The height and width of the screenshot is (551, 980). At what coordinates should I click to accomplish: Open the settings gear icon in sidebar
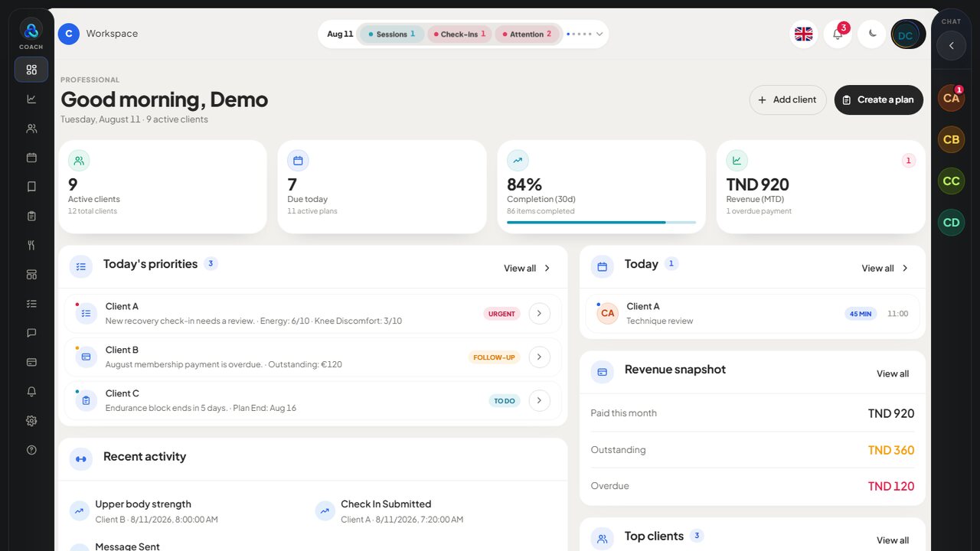click(31, 420)
